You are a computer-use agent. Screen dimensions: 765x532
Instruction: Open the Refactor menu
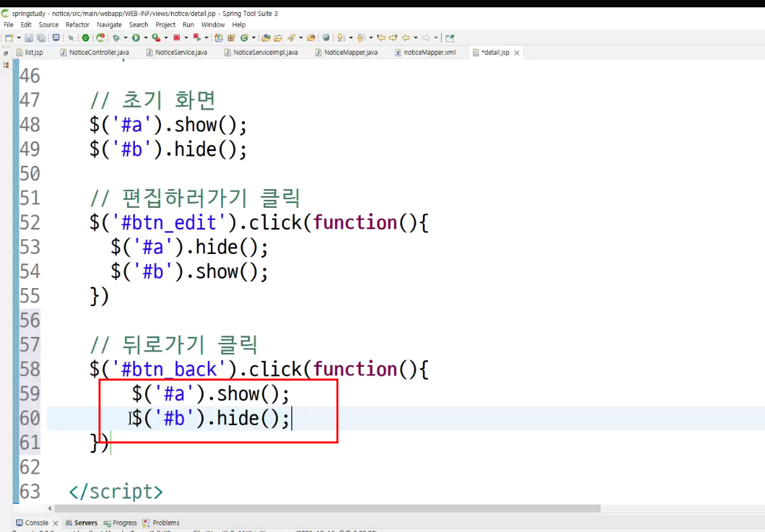coord(78,25)
